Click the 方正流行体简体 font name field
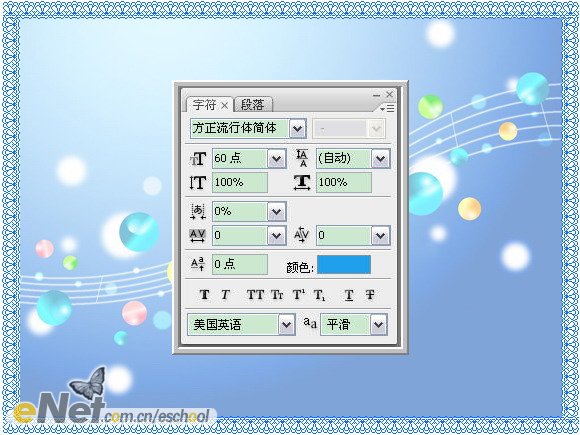Image resolution: width=580 pixels, height=435 pixels. [x=239, y=129]
